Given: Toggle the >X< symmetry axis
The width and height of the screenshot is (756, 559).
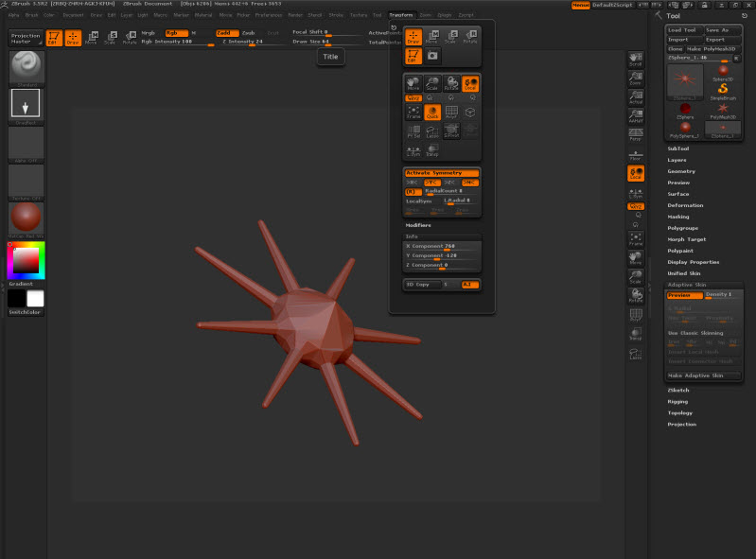Looking at the screenshot, I should [x=413, y=183].
